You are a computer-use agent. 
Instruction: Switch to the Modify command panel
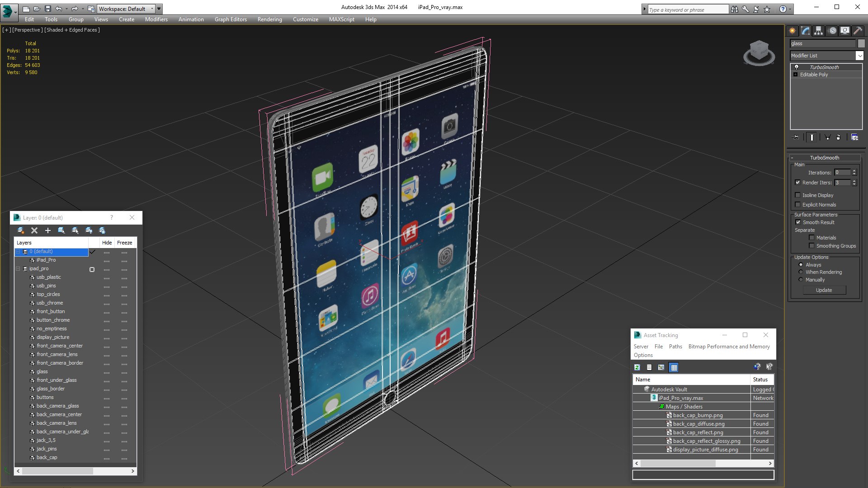(806, 31)
